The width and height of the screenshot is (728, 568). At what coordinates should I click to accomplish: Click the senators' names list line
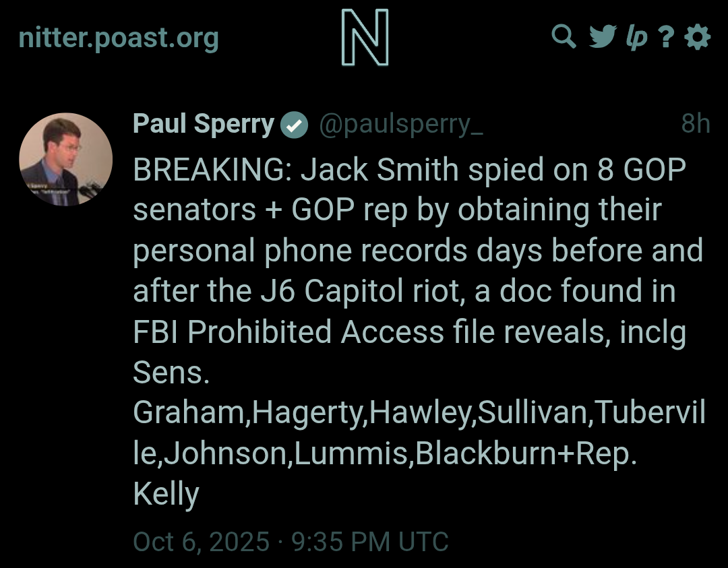[x=419, y=412]
